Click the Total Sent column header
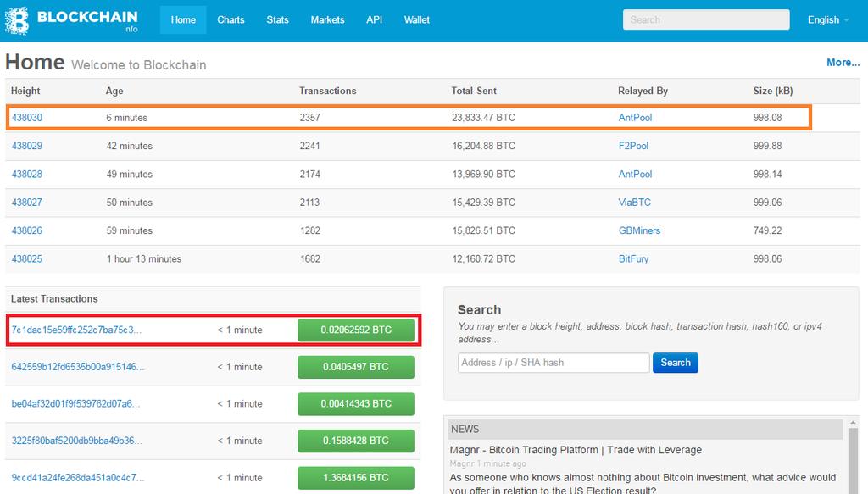The height and width of the screenshot is (494, 868). click(474, 91)
